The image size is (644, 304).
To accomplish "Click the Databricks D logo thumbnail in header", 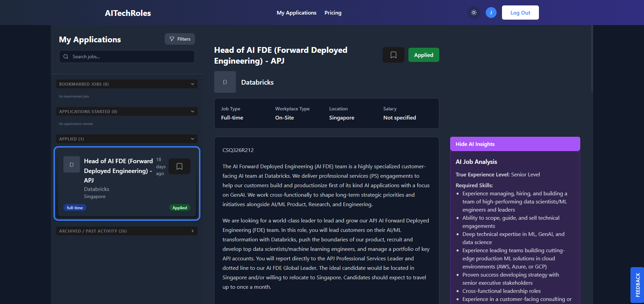I will click(225, 82).
